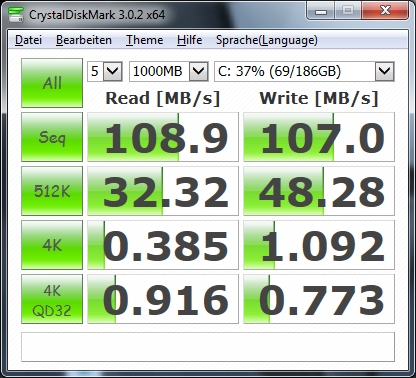Open the Bearbeiten menu
The height and width of the screenshot is (378, 416).
84,40
